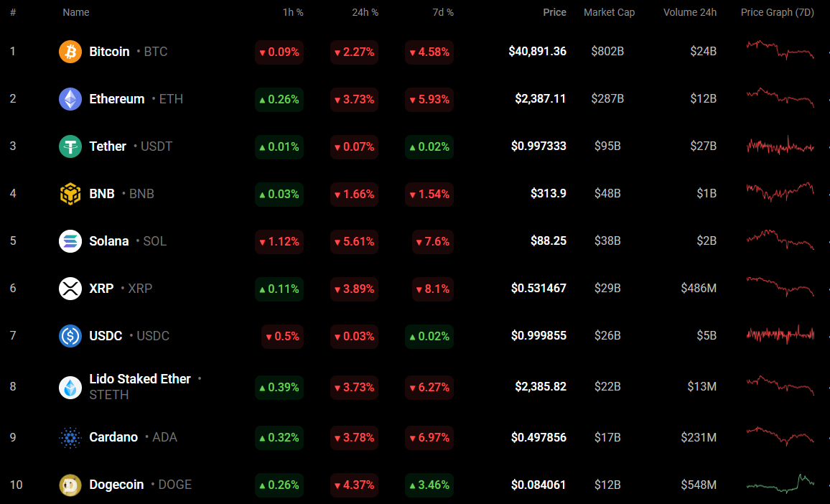
Task: Click the XRP logo icon
Action: [70, 289]
